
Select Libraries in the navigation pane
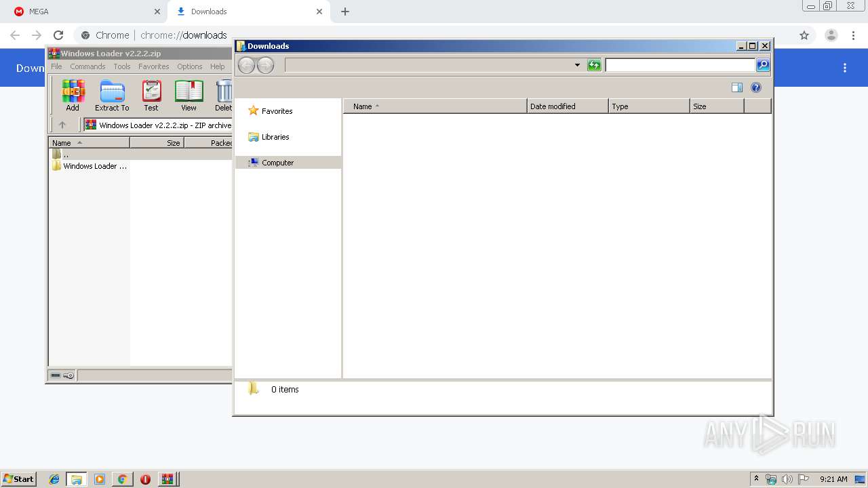269,137
